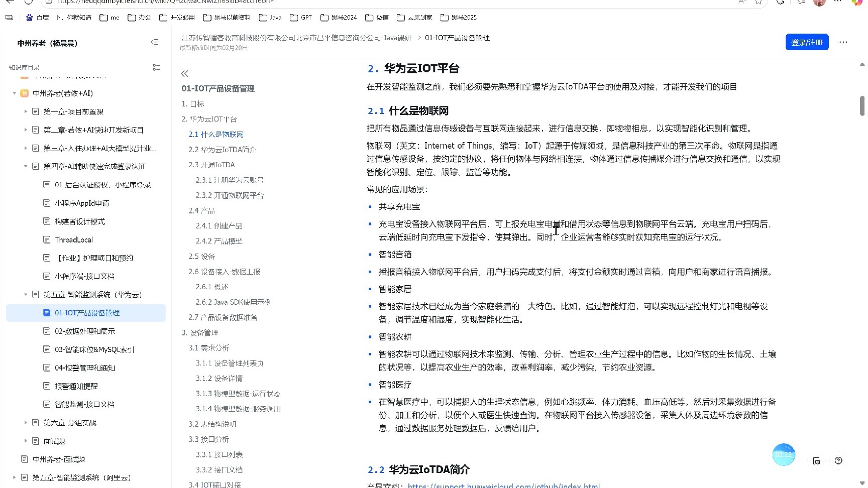Screen dimensions: 868x488
Task: Open the 黑马2024 bookmark folder
Action: click(339, 18)
